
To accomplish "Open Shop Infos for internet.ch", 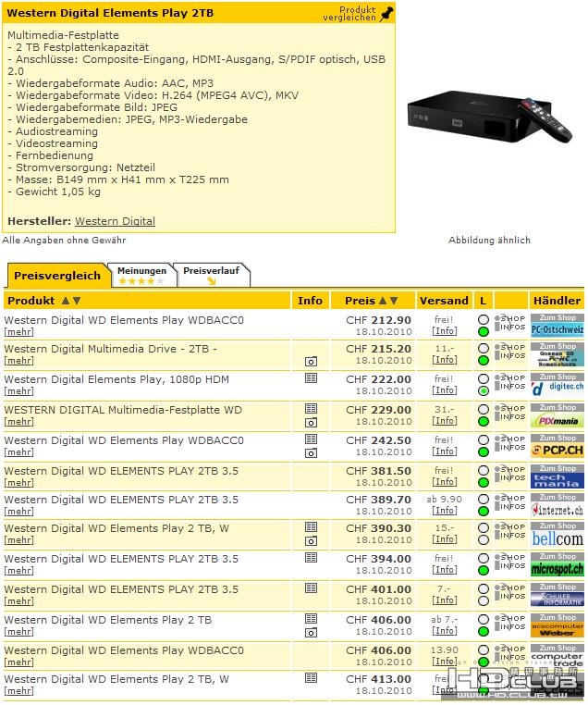I will [509, 502].
